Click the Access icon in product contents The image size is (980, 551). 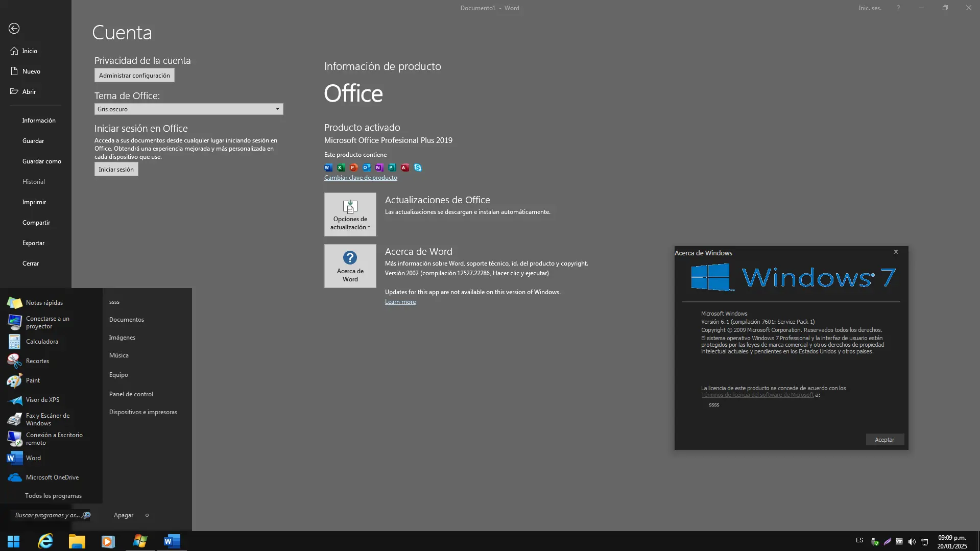[405, 167]
